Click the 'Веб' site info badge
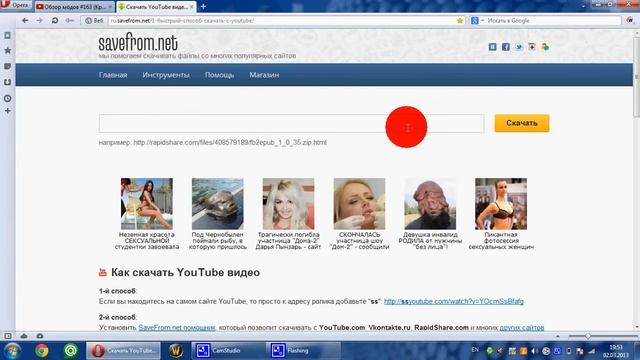Viewport: 640px width, 360px height. (x=94, y=20)
